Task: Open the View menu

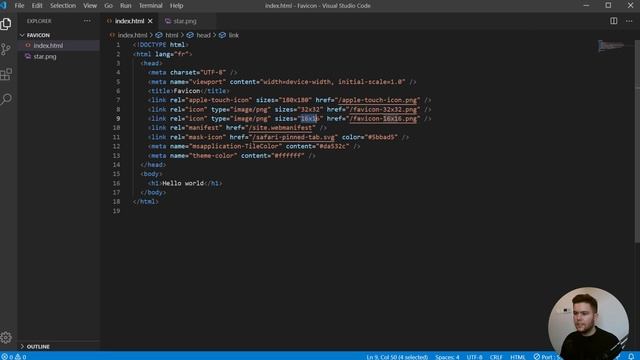Action: [90, 6]
